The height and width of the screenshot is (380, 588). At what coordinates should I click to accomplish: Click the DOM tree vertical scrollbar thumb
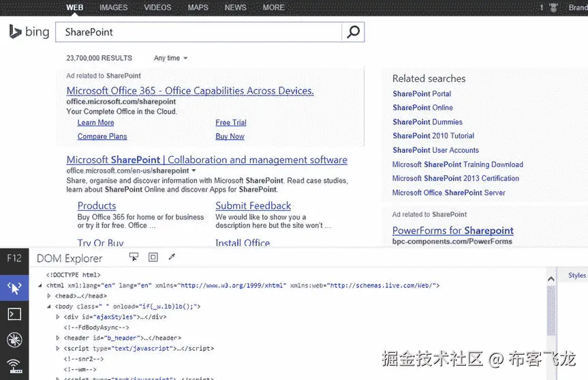click(x=551, y=310)
